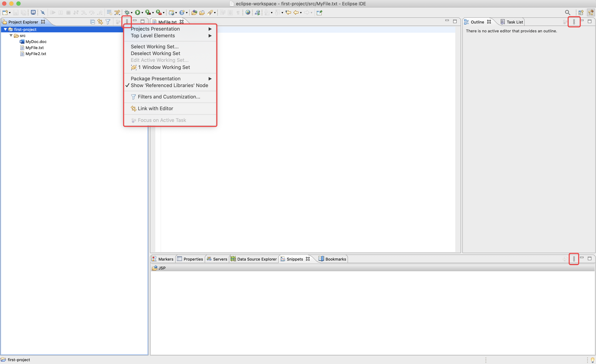This screenshot has width=596, height=364.
Task: Expand Projects Presentation submenu
Action: click(x=170, y=29)
